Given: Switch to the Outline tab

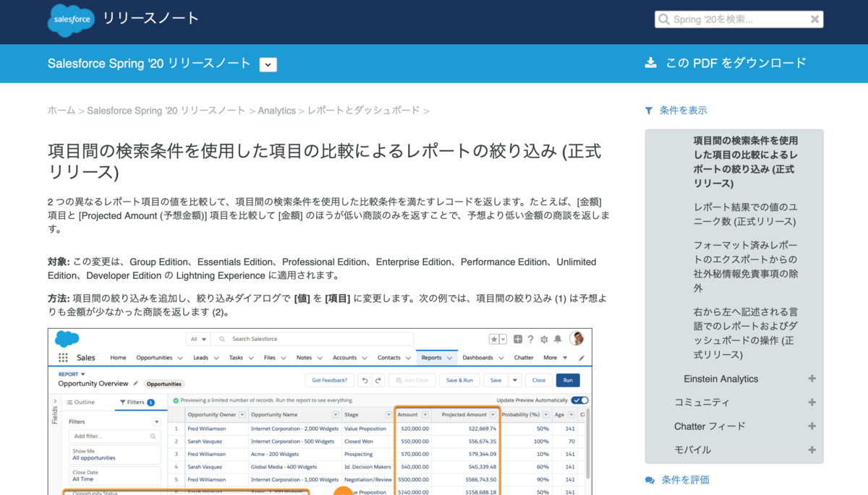Looking at the screenshot, I should click(81, 403).
